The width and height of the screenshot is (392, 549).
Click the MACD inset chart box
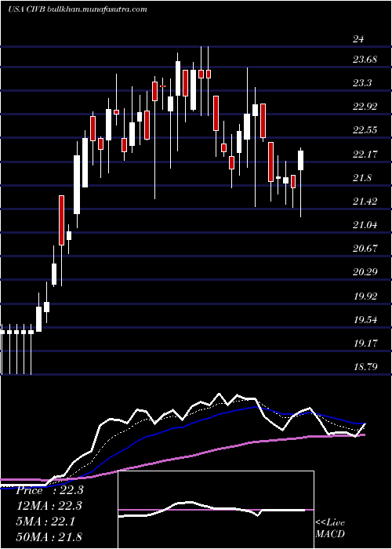pyautogui.click(x=216, y=510)
